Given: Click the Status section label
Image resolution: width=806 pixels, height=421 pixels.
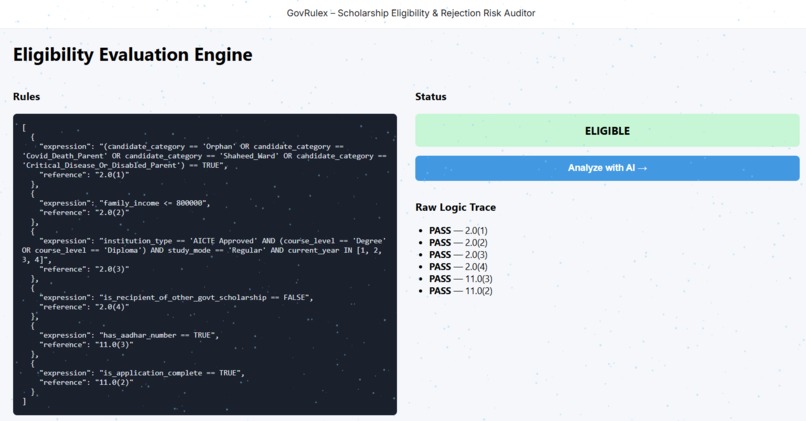Looking at the screenshot, I should [431, 97].
